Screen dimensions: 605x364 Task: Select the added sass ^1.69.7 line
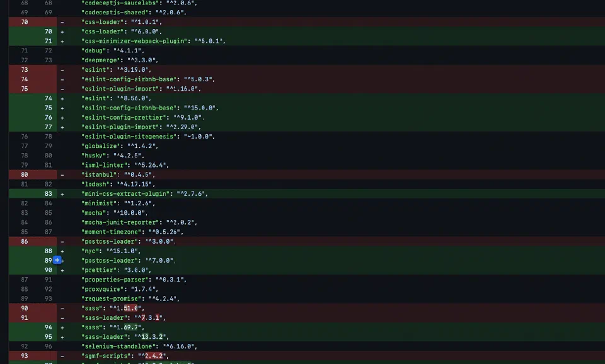pyautogui.click(x=307, y=327)
